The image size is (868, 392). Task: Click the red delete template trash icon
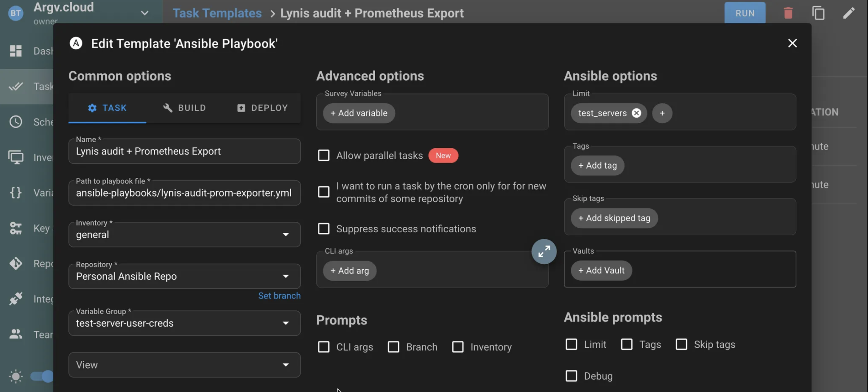click(x=788, y=13)
